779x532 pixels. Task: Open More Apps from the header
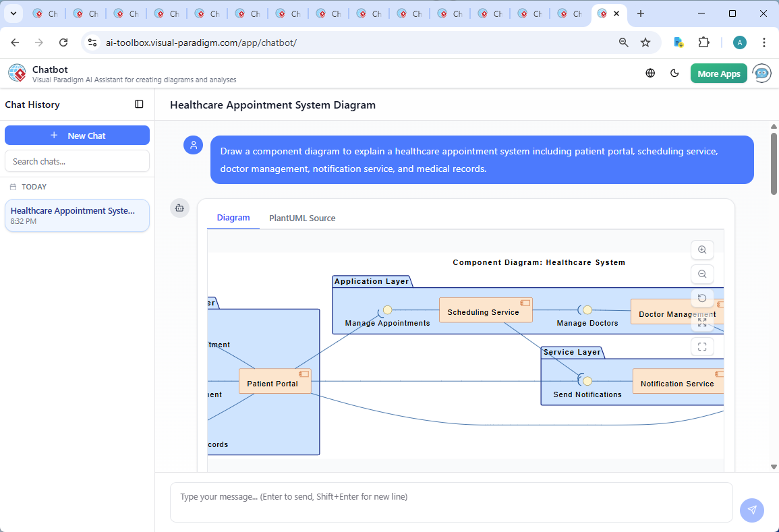(718, 73)
